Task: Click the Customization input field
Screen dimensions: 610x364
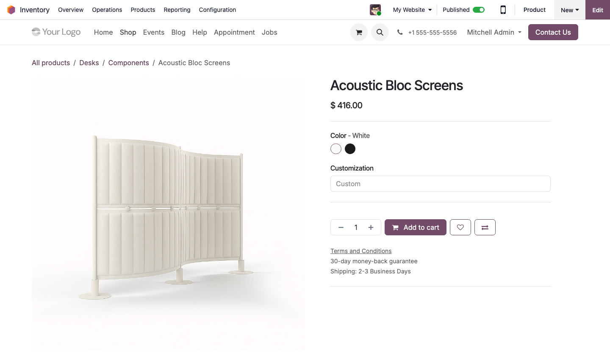Action: (440, 184)
